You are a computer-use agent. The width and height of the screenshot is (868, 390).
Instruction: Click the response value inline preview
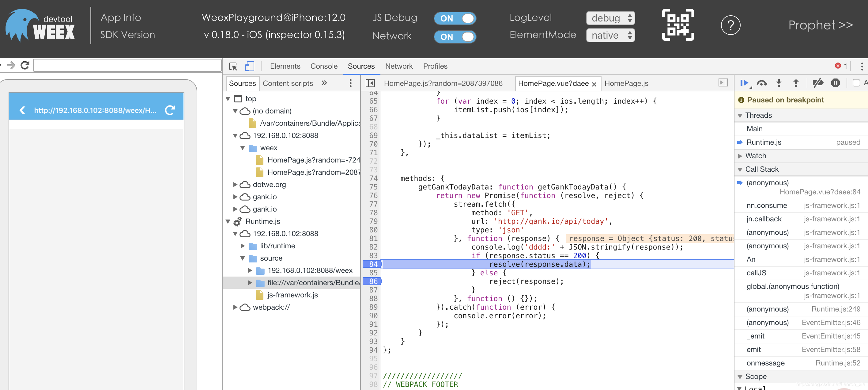point(650,239)
